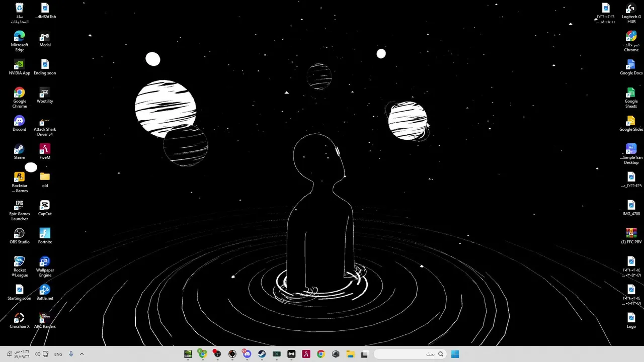This screenshot has width=644, height=362.
Task: Open Wallpaper Engine desktop shortcut
Action: [45, 266]
